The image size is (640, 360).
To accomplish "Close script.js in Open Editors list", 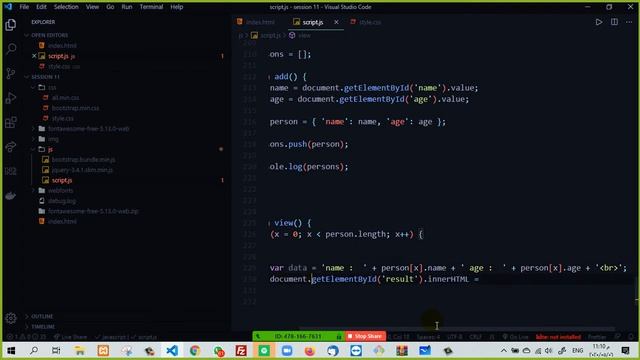I will coord(34,56).
